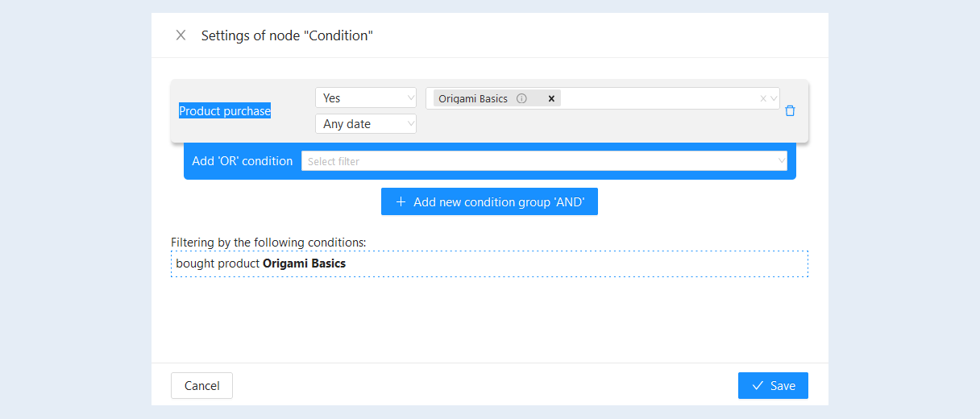Close the Condition node settings with the X icon
The image size is (980, 419).
click(x=181, y=35)
